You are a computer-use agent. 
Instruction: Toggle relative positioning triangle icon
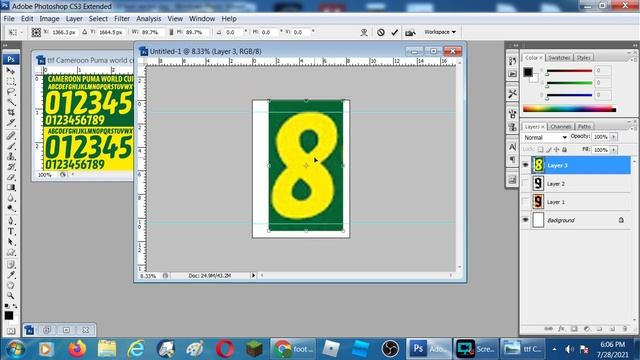84,32
